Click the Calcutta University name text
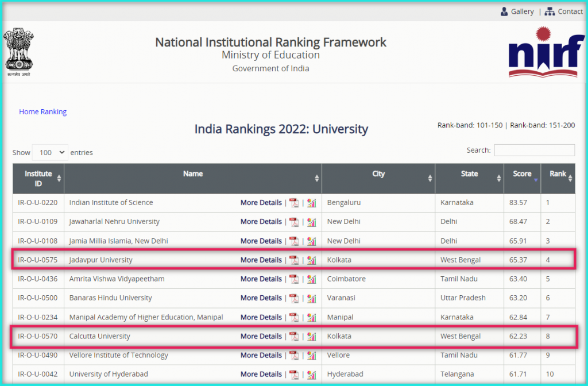Viewport: 588px width, 386px height. [x=100, y=337]
